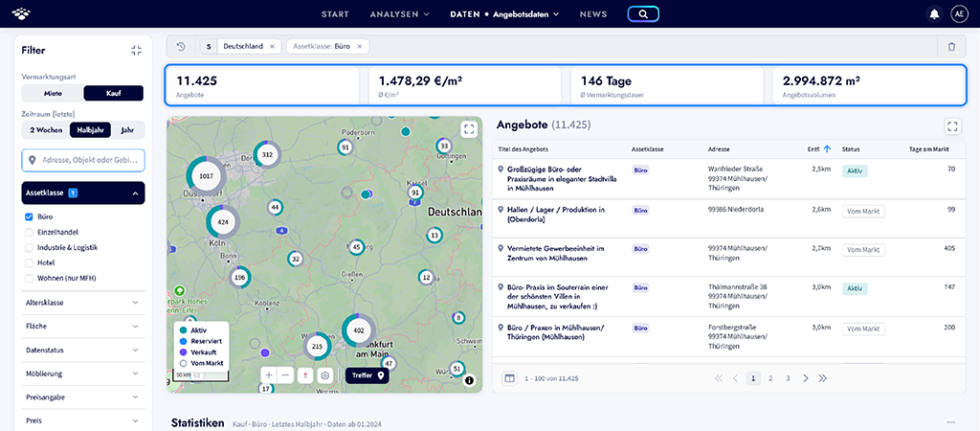Go to page 2 of results
The width and height of the screenshot is (980, 431).
click(x=770, y=378)
